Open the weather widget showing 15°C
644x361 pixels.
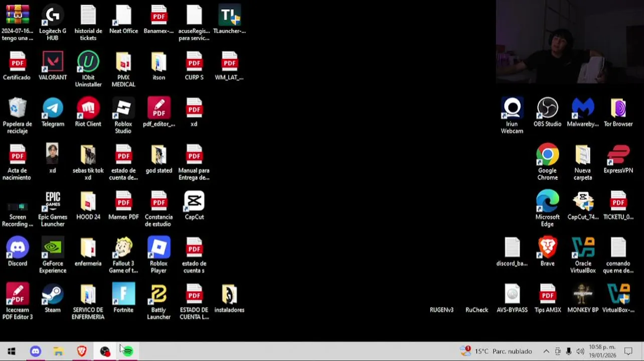pyautogui.click(x=496, y=351)
